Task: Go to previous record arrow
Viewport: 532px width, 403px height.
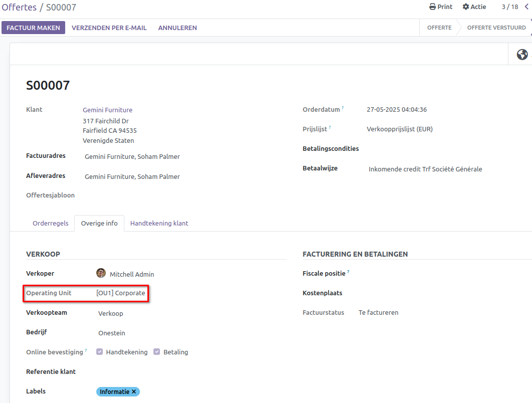Action: pos(526,7)
